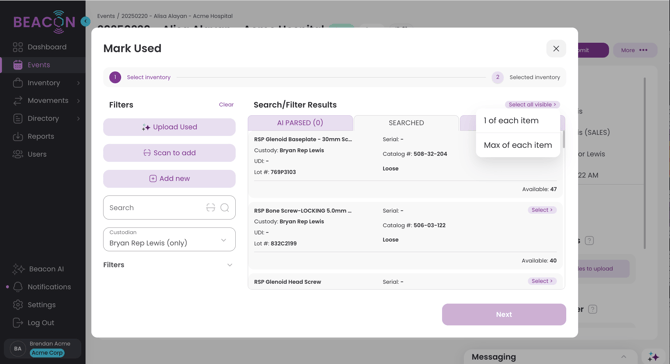Select the RSP Glenoid Head Screw item
The width and height of the screenshot is (670, 364).
[542, 281]
